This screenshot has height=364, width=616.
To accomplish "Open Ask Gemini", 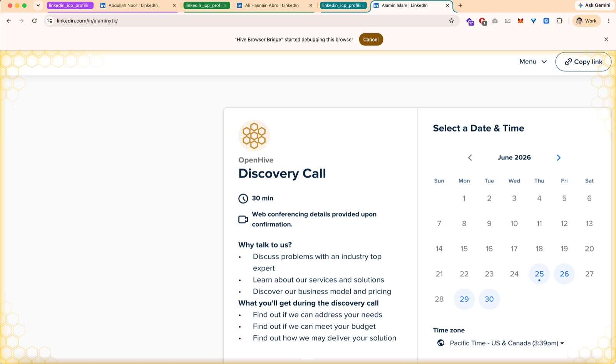I will [594, 5].
